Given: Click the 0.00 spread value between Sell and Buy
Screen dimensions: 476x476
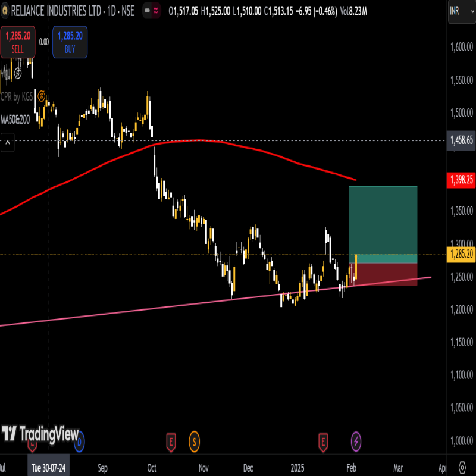Looking at the screenshot, I should [x=44, y=42].
